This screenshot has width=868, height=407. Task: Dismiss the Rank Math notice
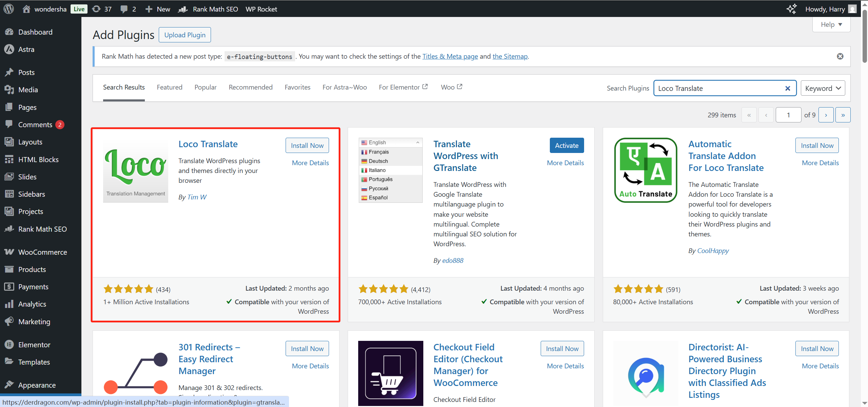pyautogui.click(x=840, y=56)
